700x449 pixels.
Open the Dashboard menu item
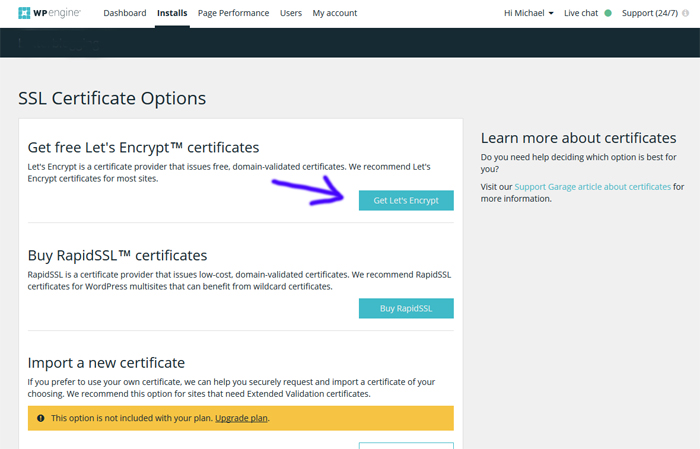point(125,13)
